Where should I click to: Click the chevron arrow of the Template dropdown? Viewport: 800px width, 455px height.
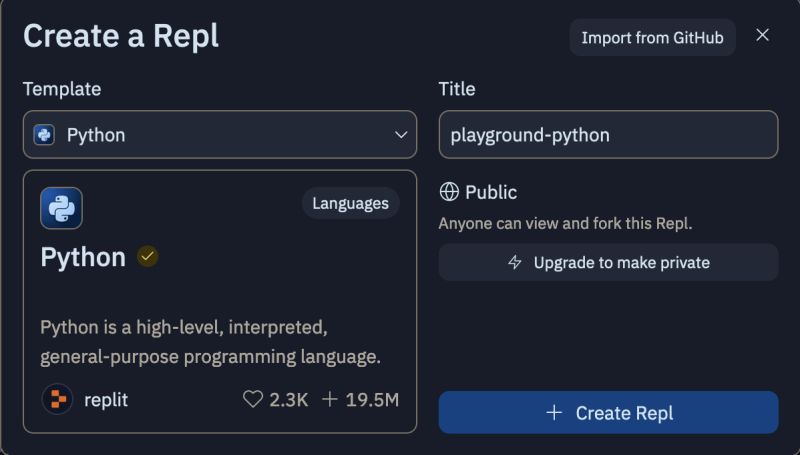pyautogui.click(x=401, y=135)
